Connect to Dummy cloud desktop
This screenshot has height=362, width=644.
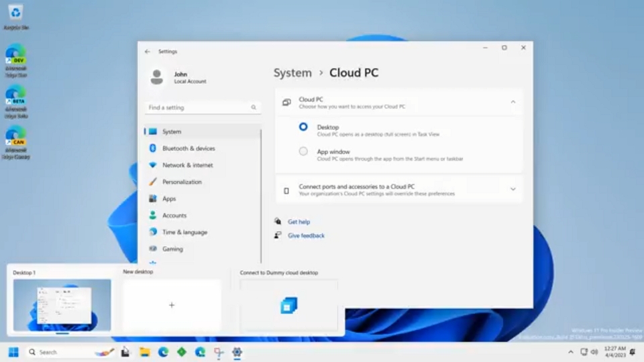pyautogui.click(x=288, y=305)
